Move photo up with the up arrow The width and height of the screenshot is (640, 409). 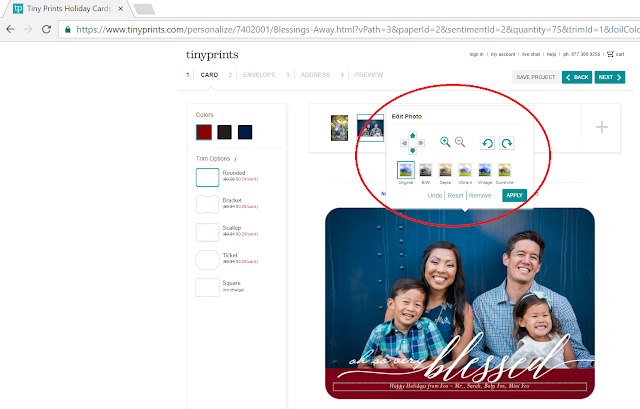(x=412, y=136)
